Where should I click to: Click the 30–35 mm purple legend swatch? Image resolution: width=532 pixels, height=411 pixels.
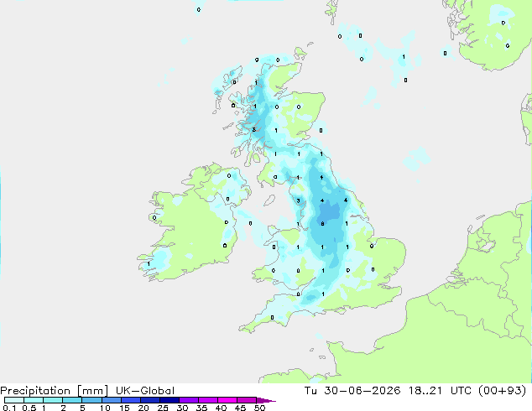point(188,400)
